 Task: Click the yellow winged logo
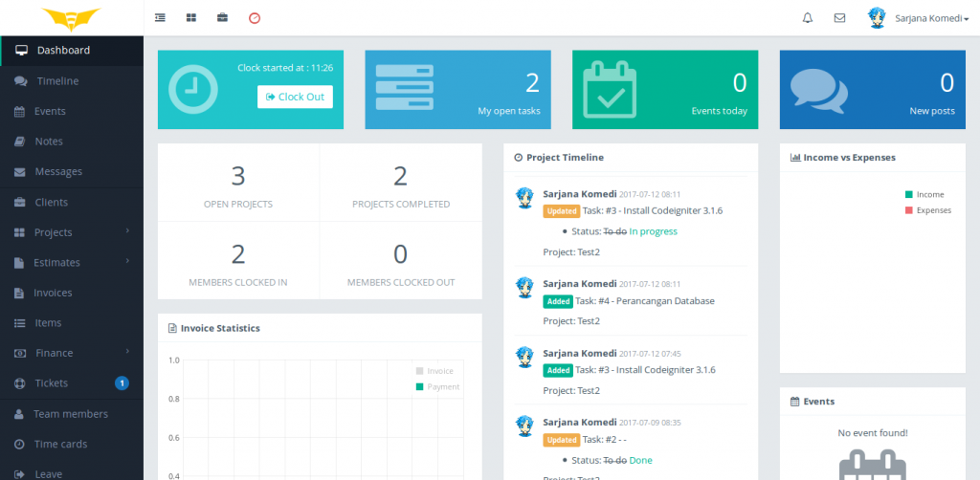coord(71,19)
